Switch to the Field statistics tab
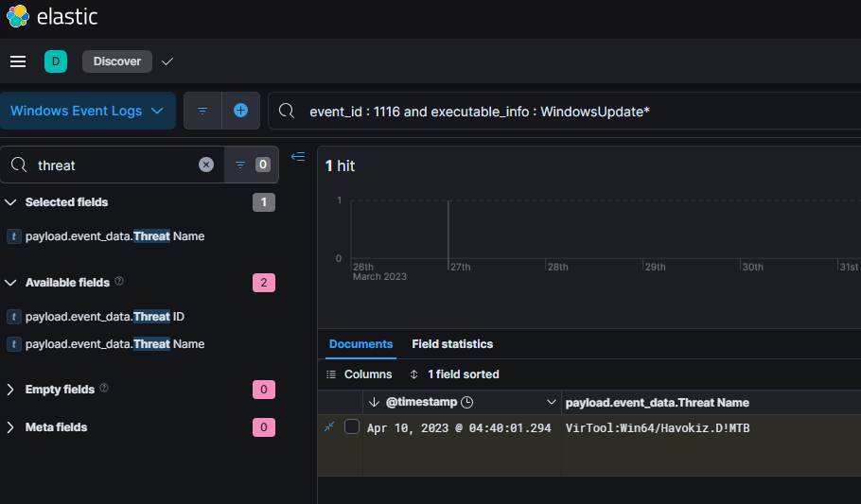 (x=452, y=344)
